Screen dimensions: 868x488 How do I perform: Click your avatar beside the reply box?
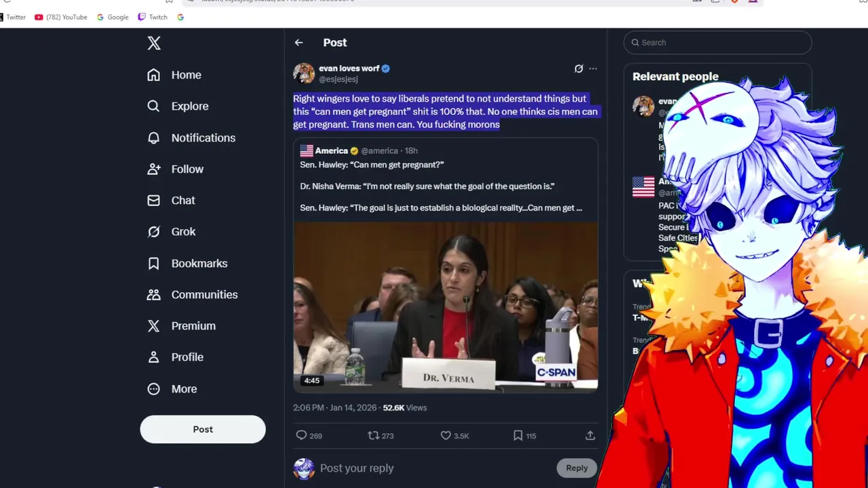(304, 469)
